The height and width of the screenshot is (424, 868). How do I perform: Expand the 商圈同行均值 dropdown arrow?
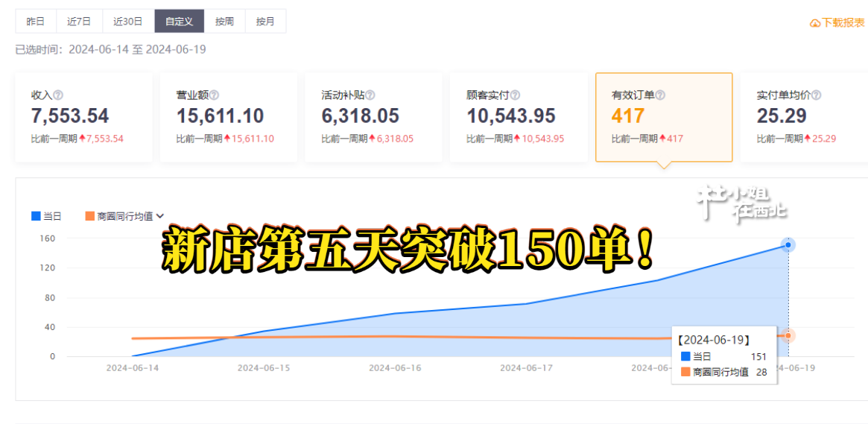tap(160, 216)
